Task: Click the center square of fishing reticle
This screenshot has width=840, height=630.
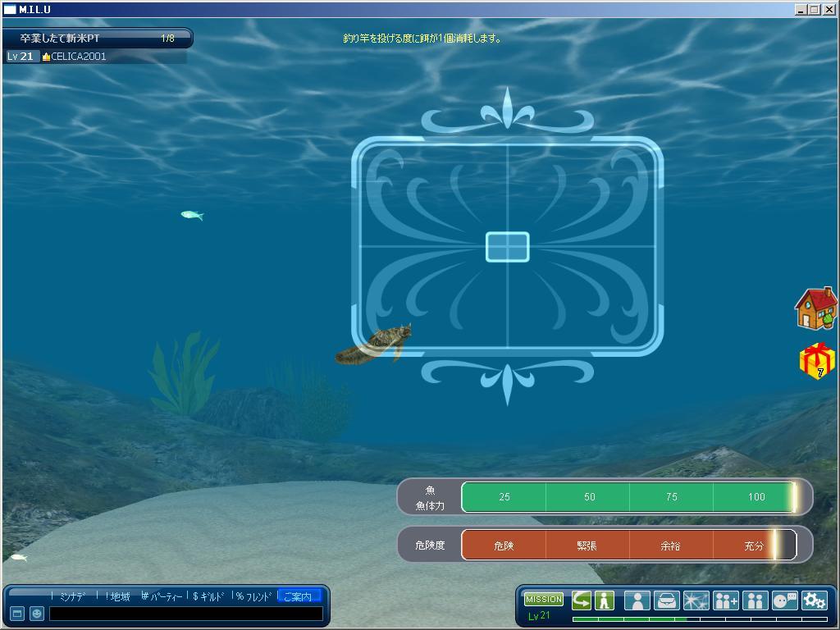Action: click(x=507, y=246)
